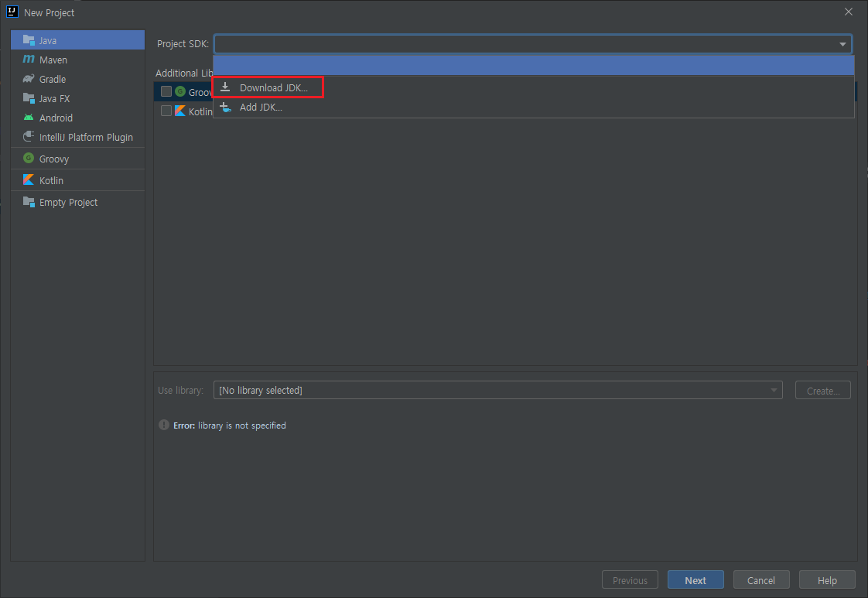Select the Java project type

(x=77, y=40)
